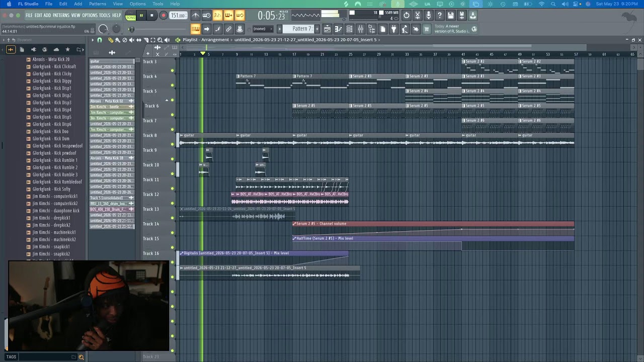Viewport: 644px width, 362px height.
Task: Switch Pat/Song mode toggle
Action: point(130,16)
